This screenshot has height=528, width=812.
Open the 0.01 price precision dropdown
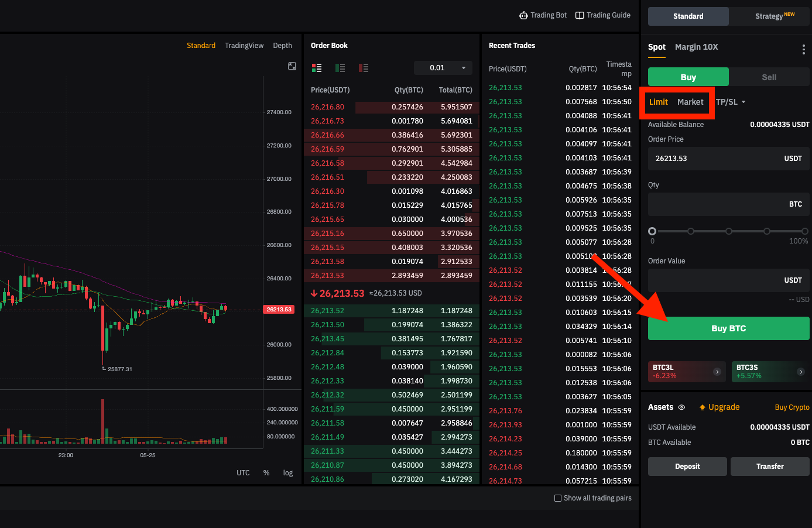click(443, 68)
